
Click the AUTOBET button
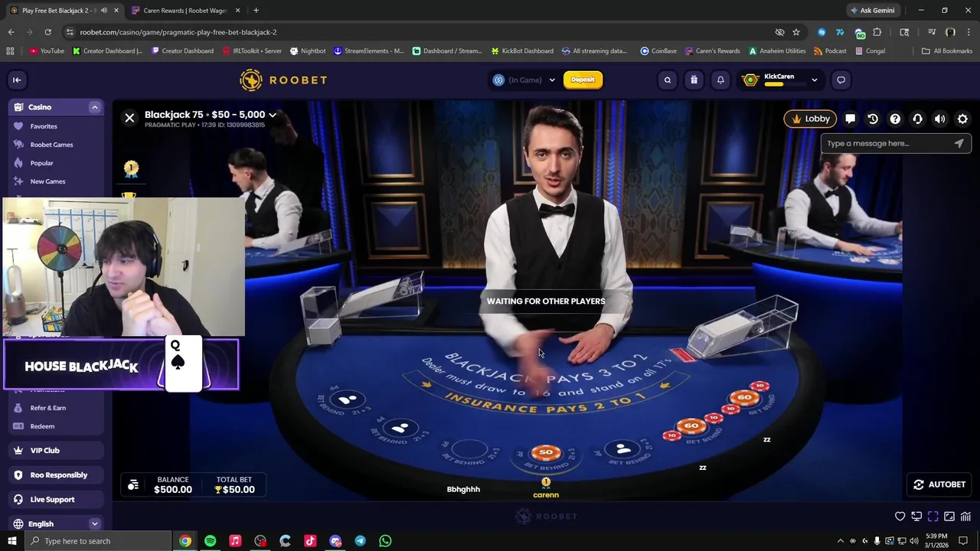point(939,484)
